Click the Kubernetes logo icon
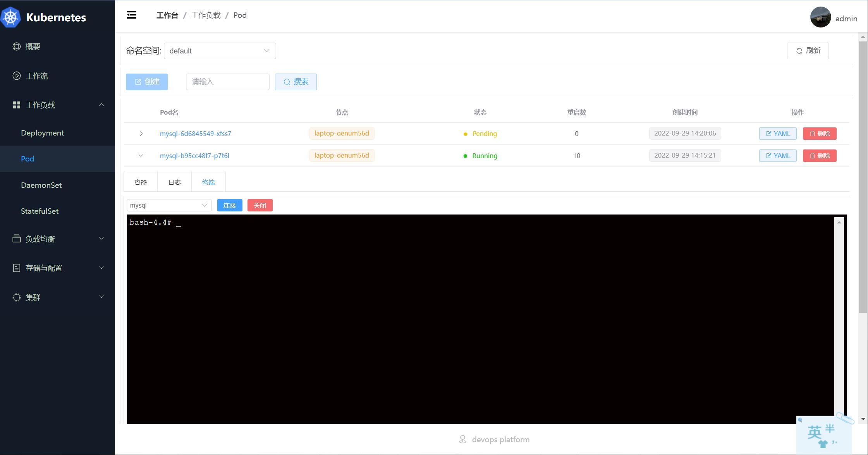This screenshot has width=868, height=455. tap(11, 17)
